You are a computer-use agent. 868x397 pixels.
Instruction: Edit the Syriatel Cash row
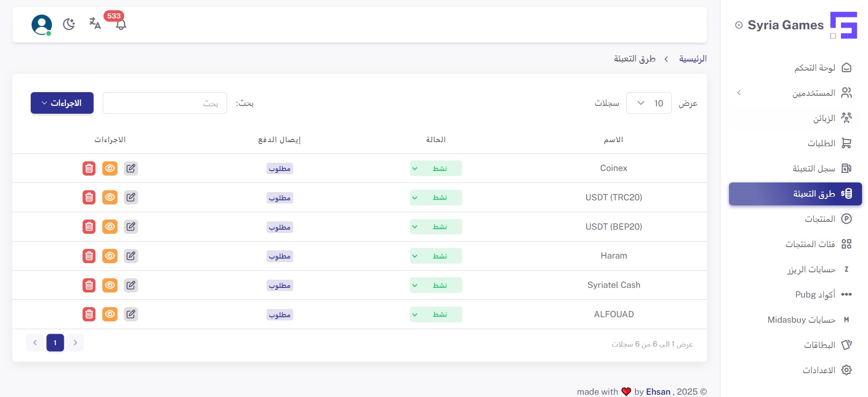pyautogui.click(x=131, y=285)
